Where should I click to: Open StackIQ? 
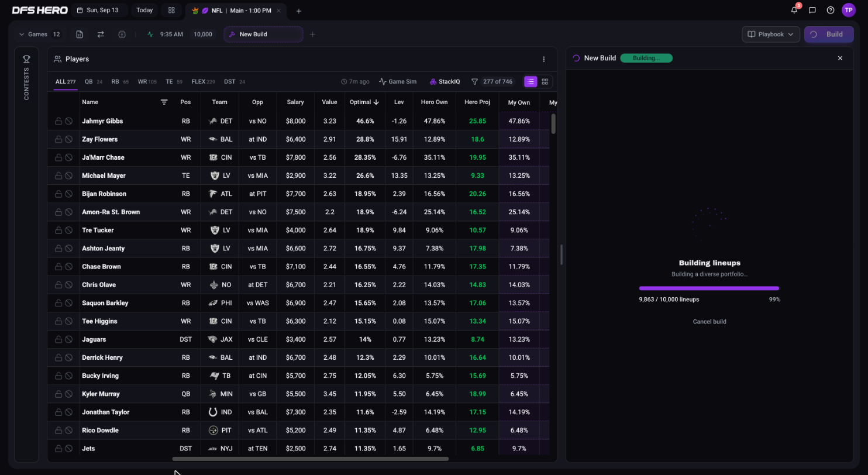pyautogui.click(x=445, y=82)
